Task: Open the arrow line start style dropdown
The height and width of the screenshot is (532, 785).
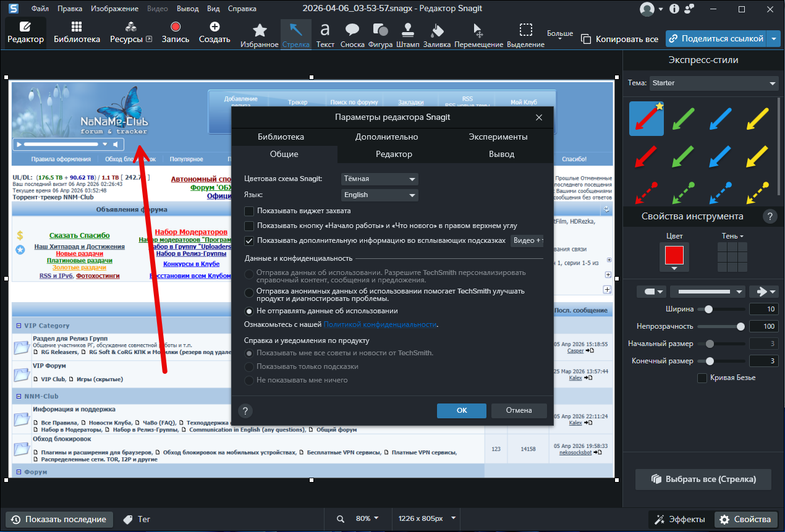Action: (x=651, y=292)
